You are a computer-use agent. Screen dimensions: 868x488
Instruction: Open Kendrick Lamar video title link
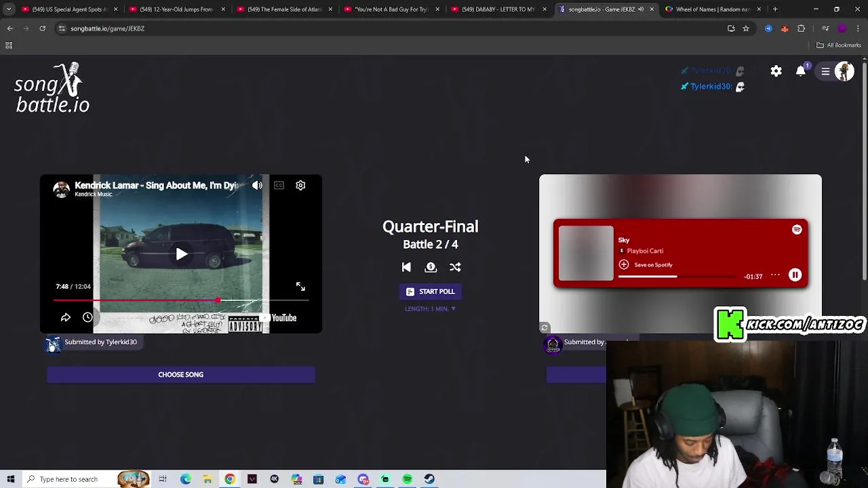coord(156,185)
